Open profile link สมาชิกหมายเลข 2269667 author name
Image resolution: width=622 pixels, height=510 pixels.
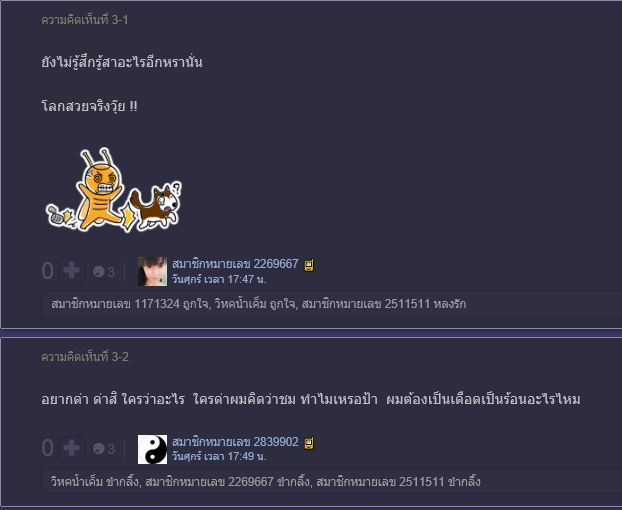(x=235, y=264)
